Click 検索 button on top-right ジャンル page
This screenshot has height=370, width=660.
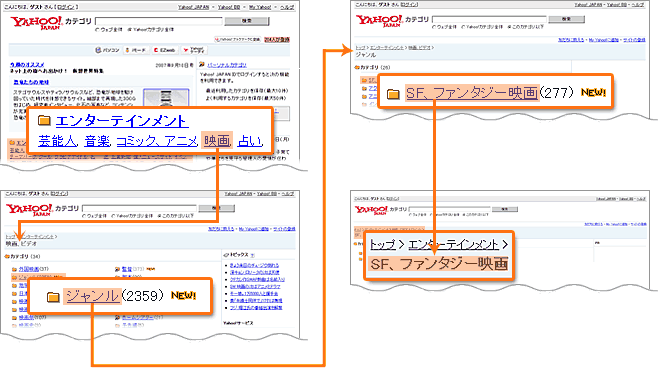pos(567,19)
